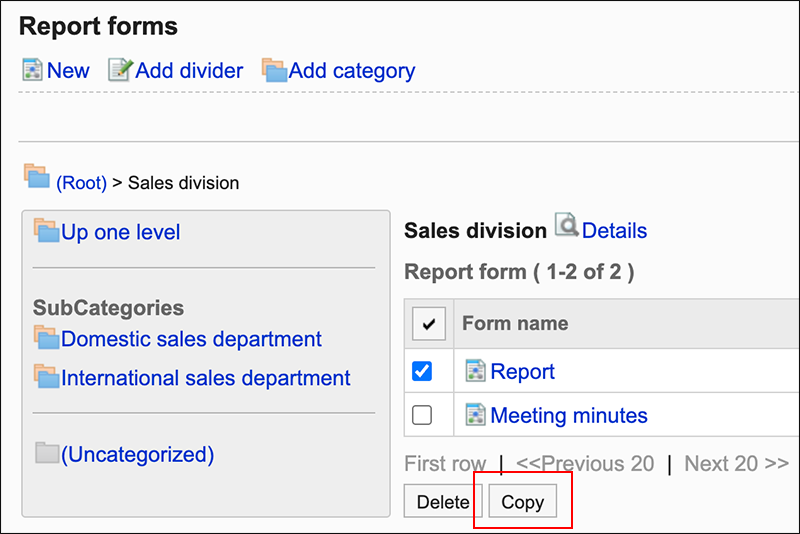The width and height of the screenshot is (800, 534).
Task: Click the Sales division breadcrumb text
Action: pyautogui.click(x=184, y=183)
